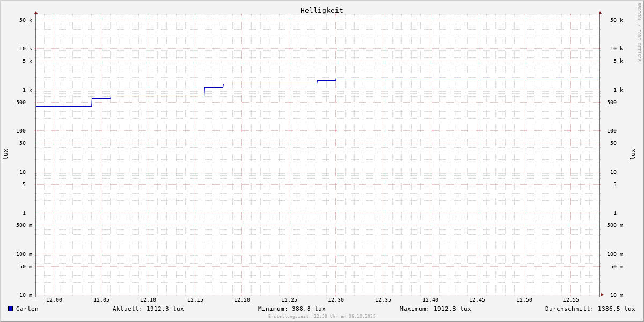Image resolution: width=644 pixels, height=322 pixels.
Task: Select the right axis 10 m label
Action: click(617, 295)
